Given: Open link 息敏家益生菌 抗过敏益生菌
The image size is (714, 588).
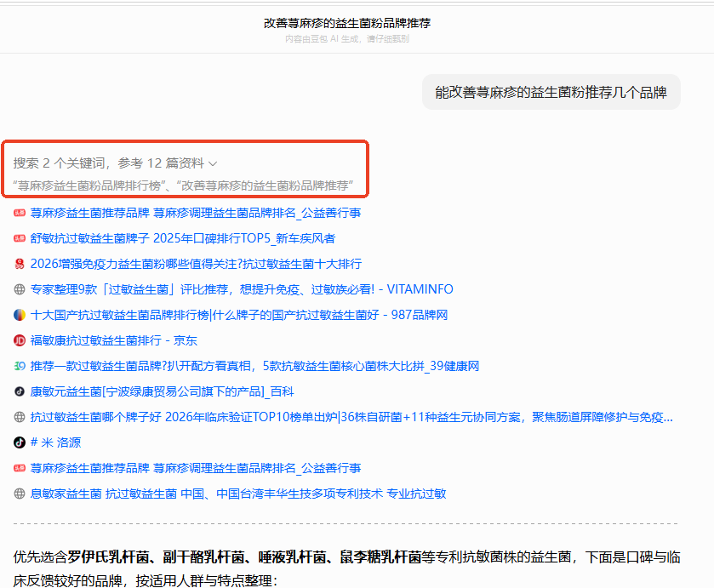Looking at the screenshot, I should point(238,494).
